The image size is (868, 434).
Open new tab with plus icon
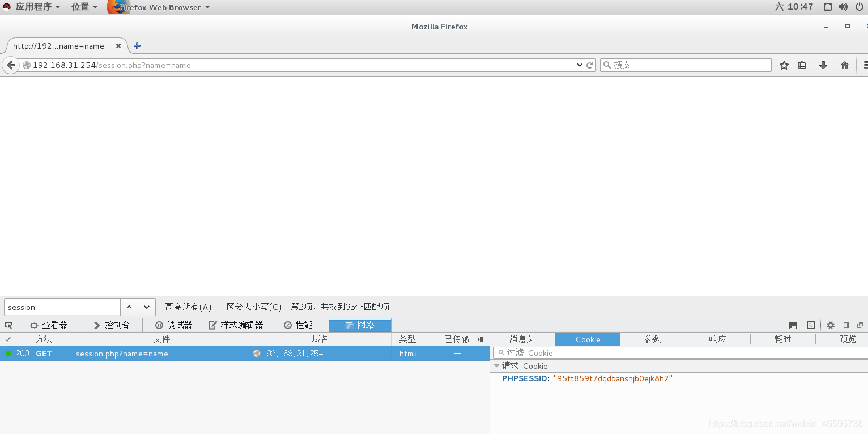(137, 46)
